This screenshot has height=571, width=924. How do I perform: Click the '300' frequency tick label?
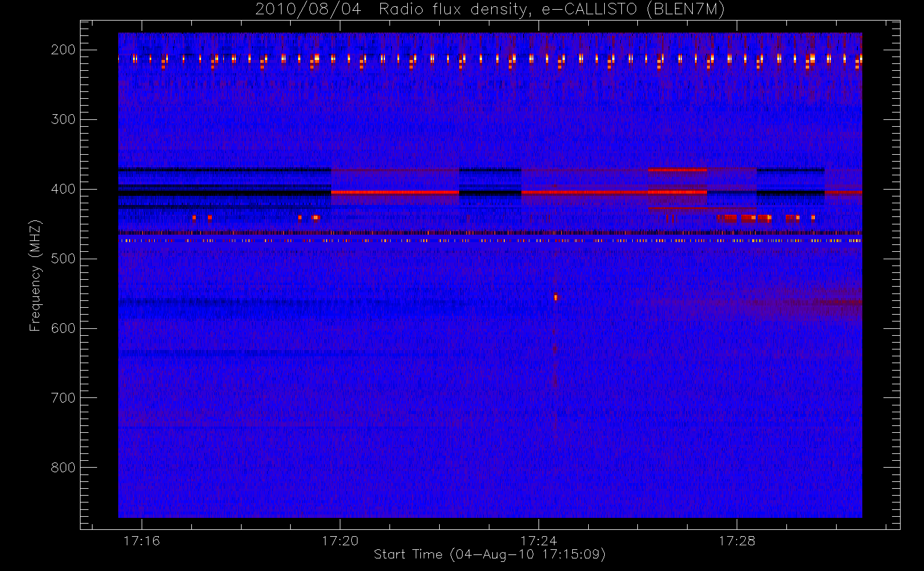63,119
